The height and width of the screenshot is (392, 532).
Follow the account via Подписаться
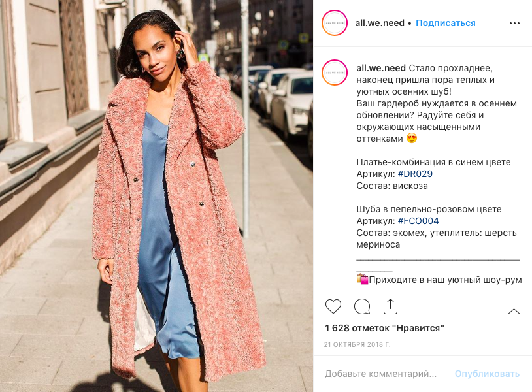[446, 23]
